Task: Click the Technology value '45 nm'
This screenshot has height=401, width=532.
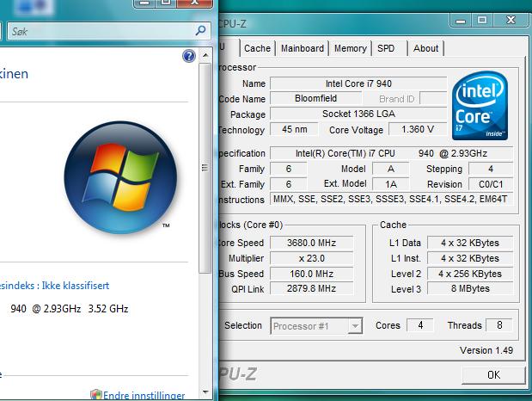Action: [x=294, y=129]
